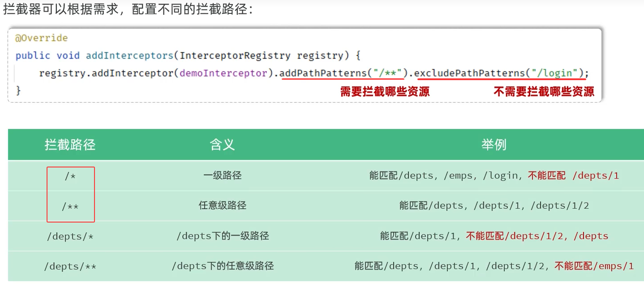The image size is (644, 287).
Task: Click the 拦截路径 table column header
Action: click(70, 145)
